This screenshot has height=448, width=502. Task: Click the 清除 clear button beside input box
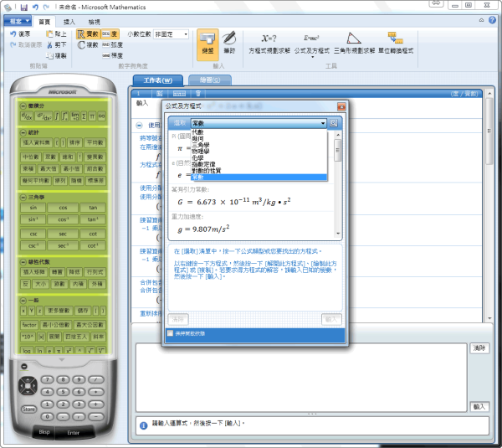pyautogui.click(x=479, y=347)
